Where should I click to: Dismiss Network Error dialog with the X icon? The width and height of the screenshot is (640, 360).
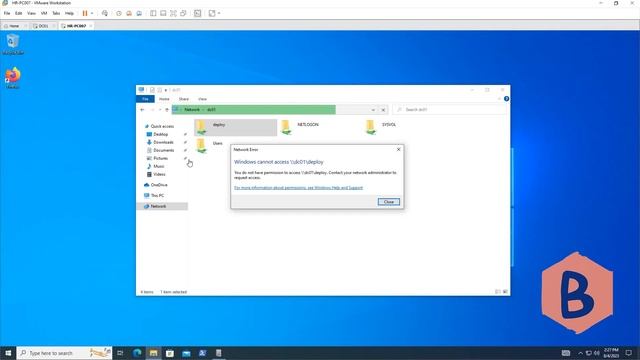coord(399,149)
